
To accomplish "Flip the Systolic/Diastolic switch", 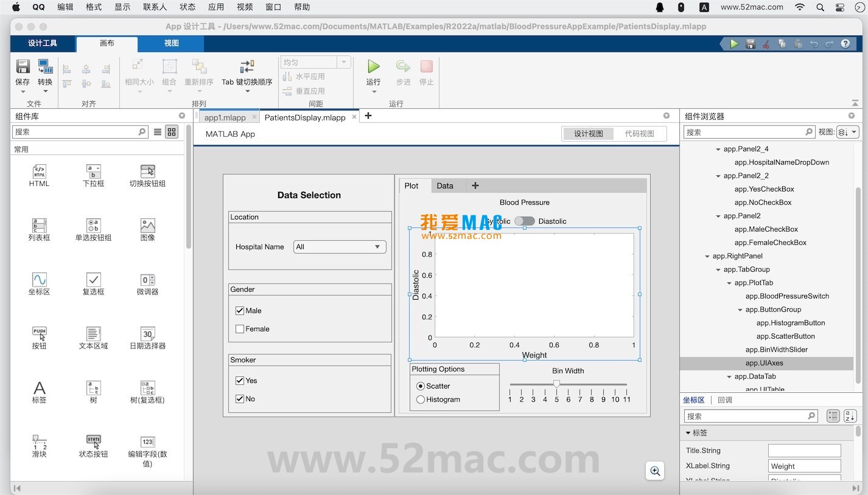I will pos(524,221).
